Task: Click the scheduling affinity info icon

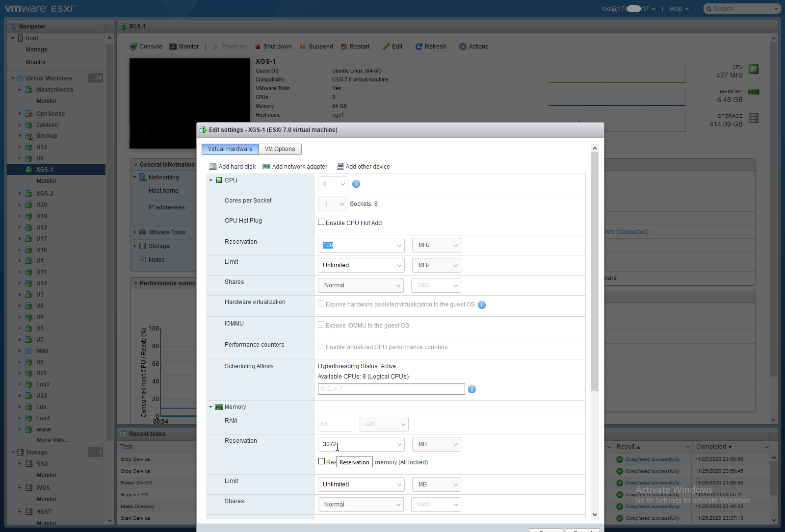Action: coord(472,389)
